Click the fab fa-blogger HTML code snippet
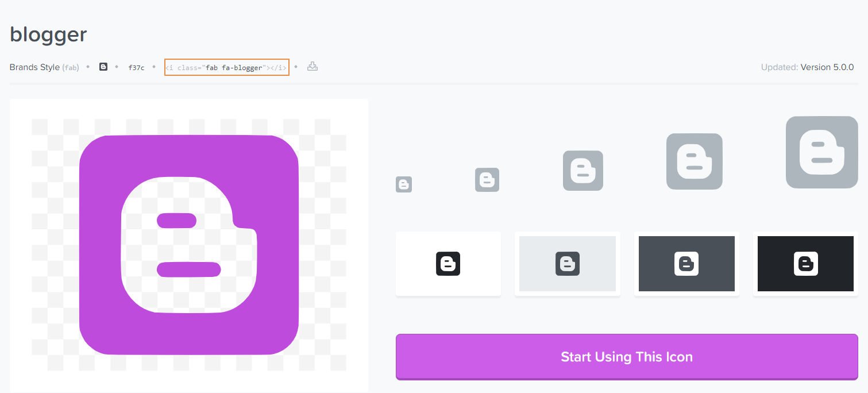The height and width of the screenshot is (393, 868). (226, 67)
